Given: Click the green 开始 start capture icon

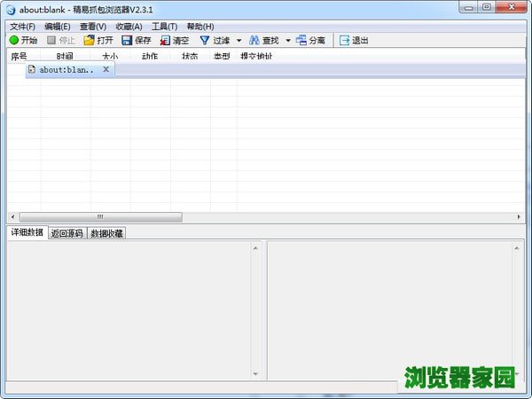Looking at the screenshot, I should point(14,41).
